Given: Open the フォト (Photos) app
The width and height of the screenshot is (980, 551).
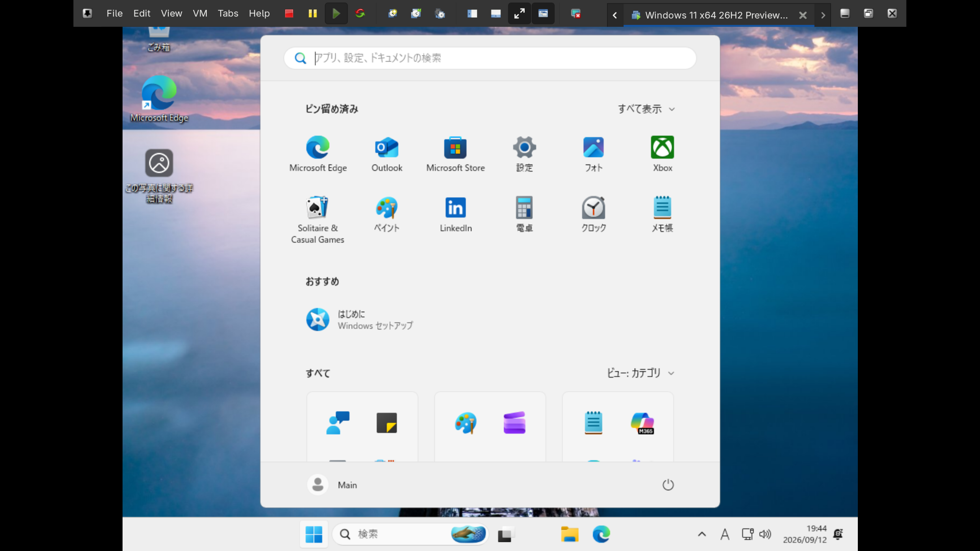Looking at the screenshot, I should click(593, 154).
